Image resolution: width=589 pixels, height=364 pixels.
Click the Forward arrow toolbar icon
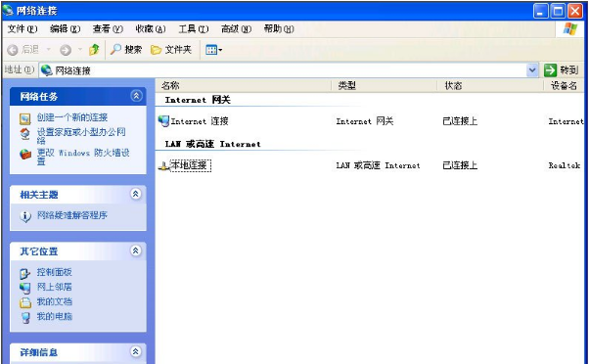(66, 50)
